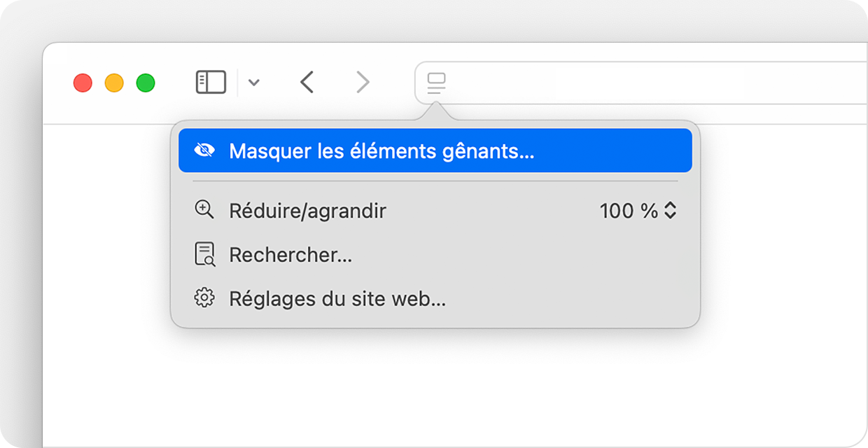Click the page search document icon
Screen dimensions: 868x448
point(204,255)
